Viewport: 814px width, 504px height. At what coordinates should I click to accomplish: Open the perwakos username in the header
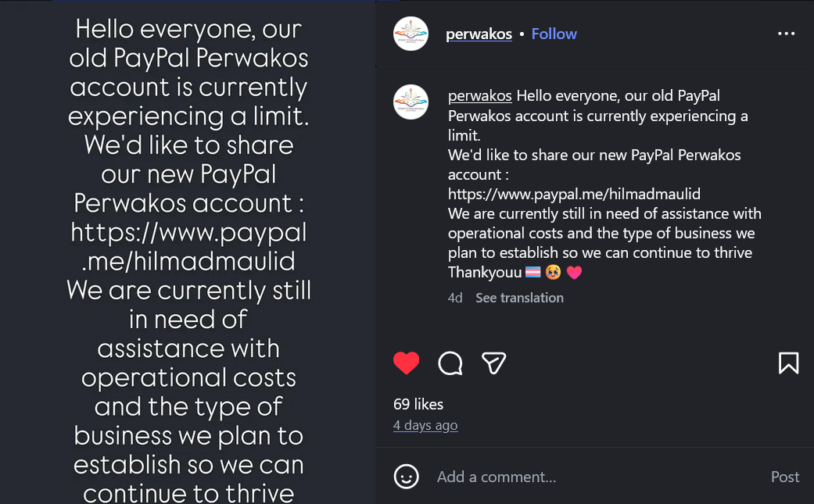479,34
